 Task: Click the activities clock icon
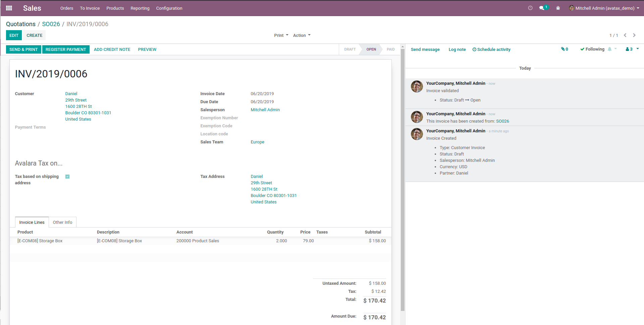coord(530,8)
